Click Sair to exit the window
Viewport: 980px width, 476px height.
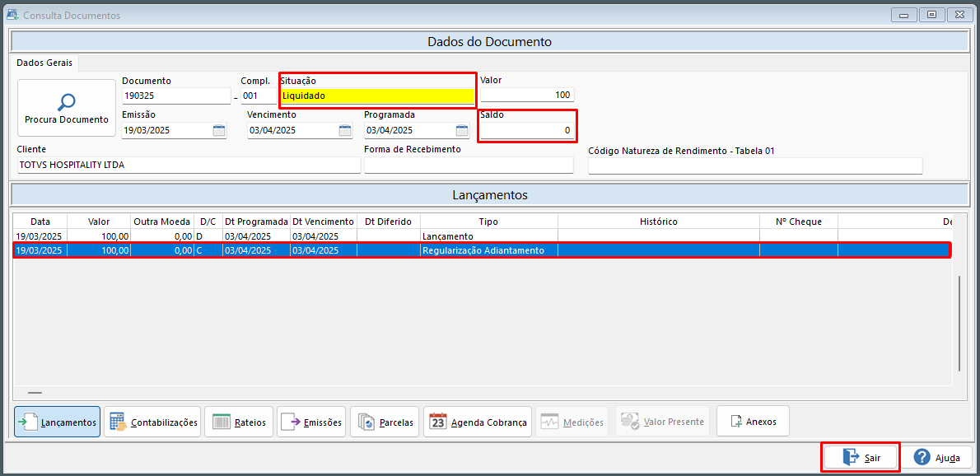(861, 458)
